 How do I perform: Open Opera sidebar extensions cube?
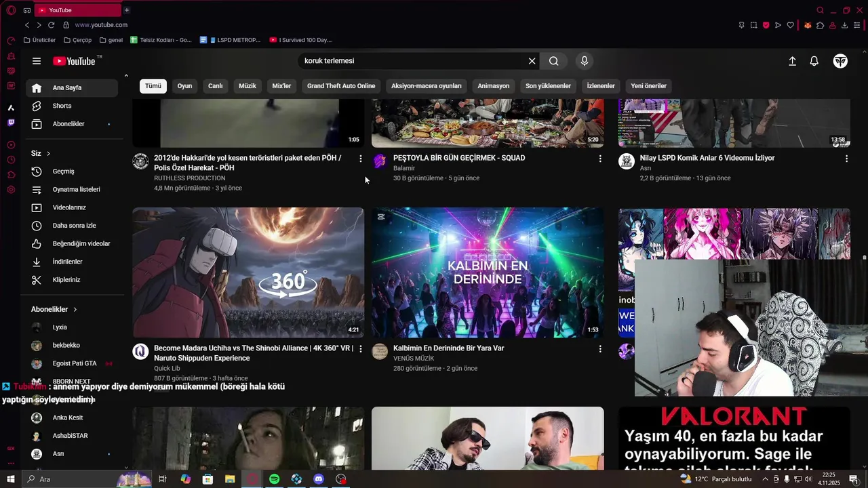coord(11,175)
